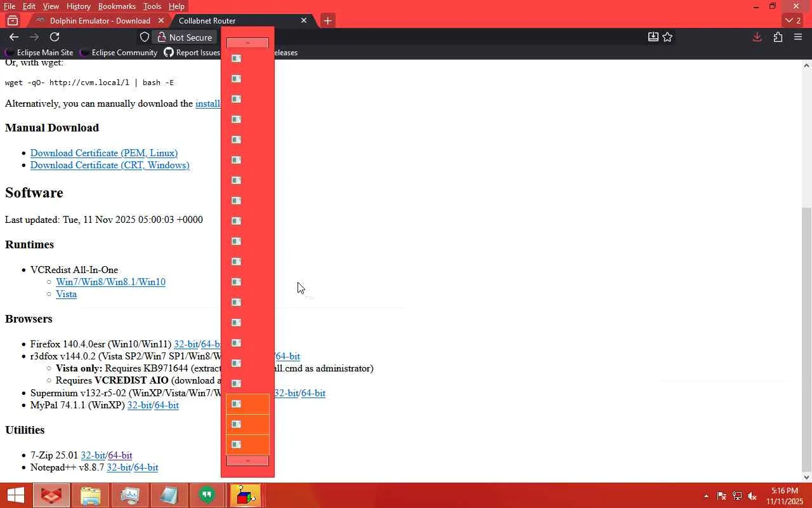Click the Not Secure site identity button

185,37
